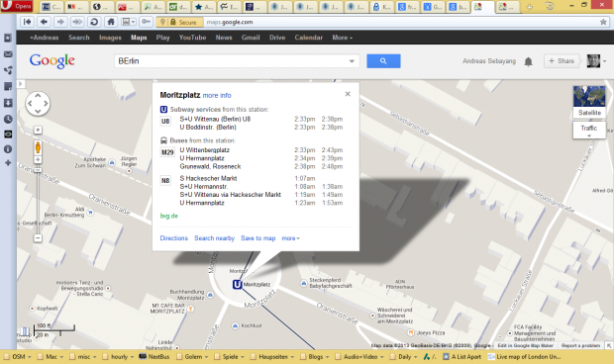The image size is (614, 364).
Task: Click the browser forward arrow button
Action: pyautogui.click(x=60, y=22)
